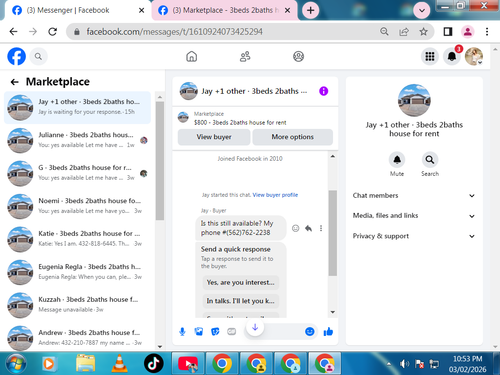Open the View buyer profile link
The width and height of the screenshot is (500, 375).
click(275, 195)
